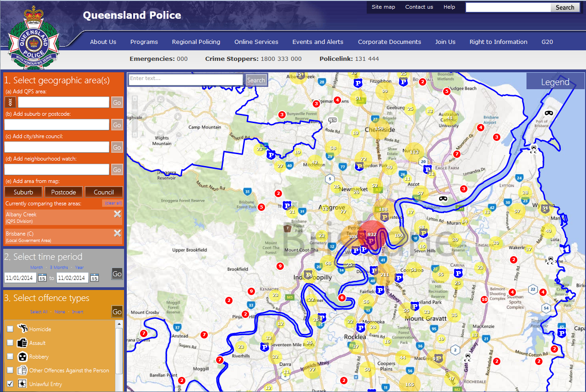Select the Homicide offence icon
This screenshot has height=392, width=586.
23,328
